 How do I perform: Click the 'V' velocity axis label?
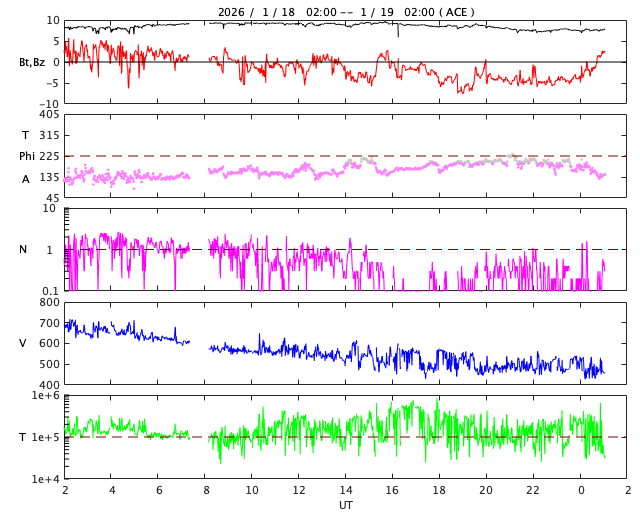point(23,344)
